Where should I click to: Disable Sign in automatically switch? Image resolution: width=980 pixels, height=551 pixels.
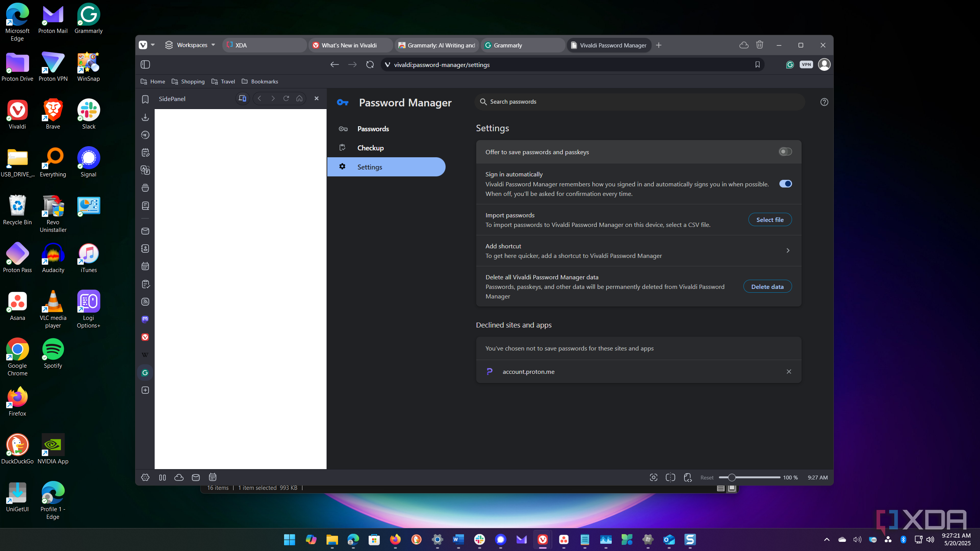tap(785, 184)
